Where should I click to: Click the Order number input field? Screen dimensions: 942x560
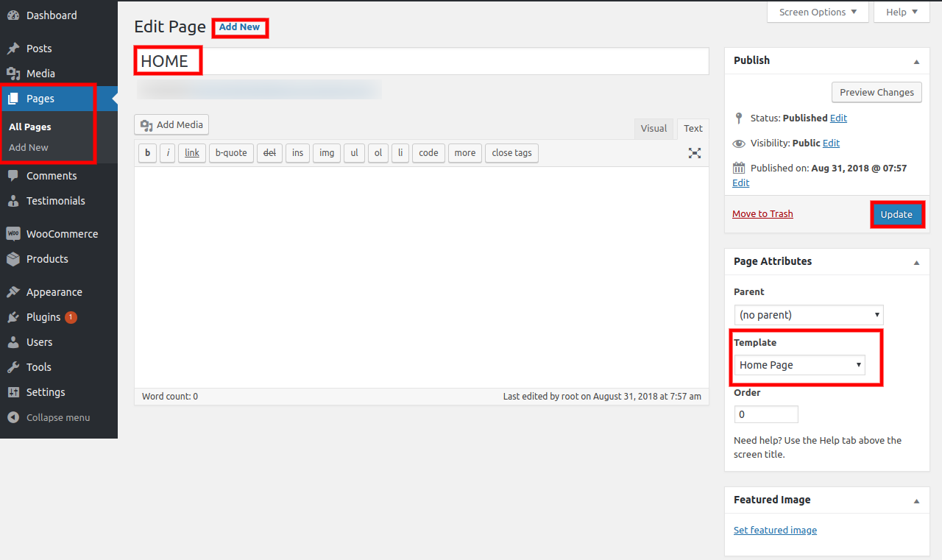coord(766,414)
